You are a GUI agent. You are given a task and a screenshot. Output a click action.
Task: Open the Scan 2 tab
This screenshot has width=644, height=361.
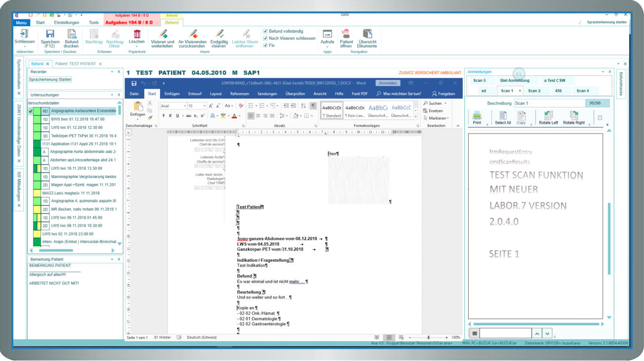pyautogui.click(x=534, y=91)
